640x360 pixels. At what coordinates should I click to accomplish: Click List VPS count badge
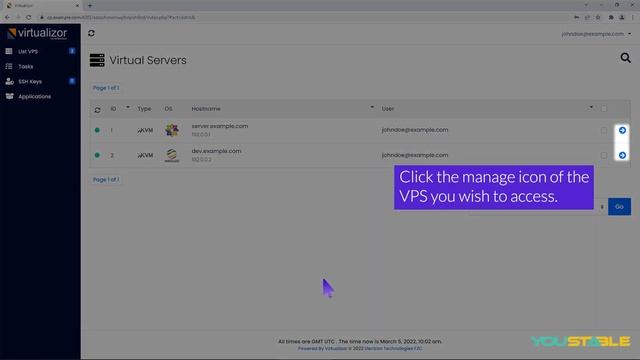[72, 51]
